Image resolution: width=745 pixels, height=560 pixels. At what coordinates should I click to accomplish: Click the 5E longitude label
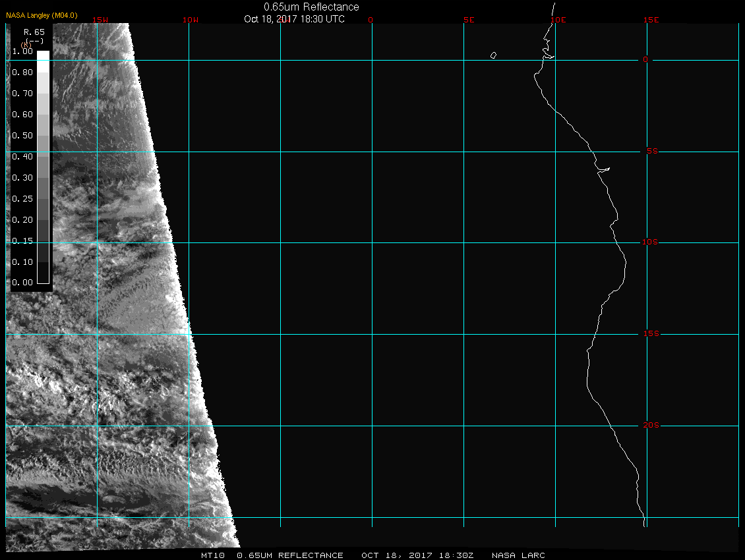(x=469, y=20)
